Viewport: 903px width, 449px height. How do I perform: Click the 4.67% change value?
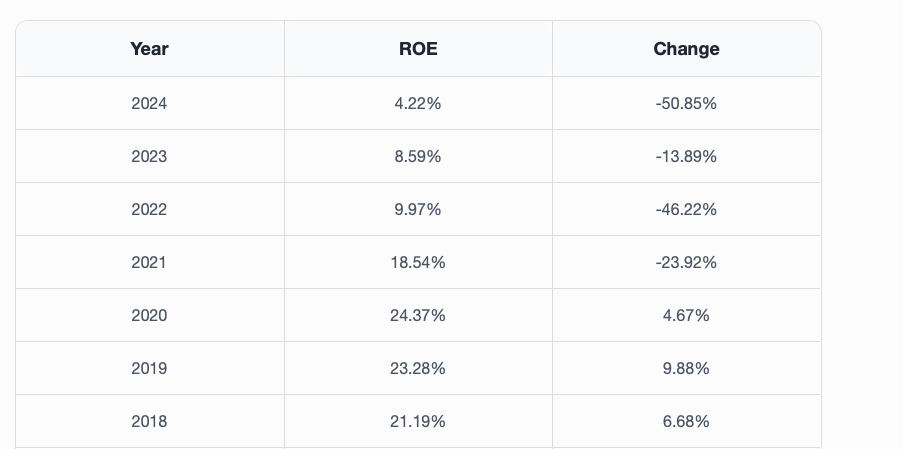pyautogui.click(x=686, y=315)
